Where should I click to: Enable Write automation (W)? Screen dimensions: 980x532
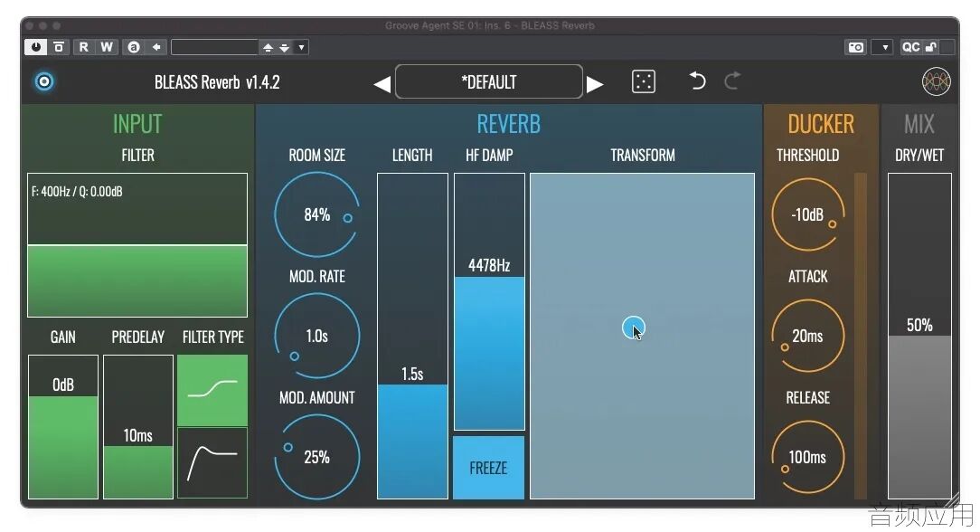107,47
